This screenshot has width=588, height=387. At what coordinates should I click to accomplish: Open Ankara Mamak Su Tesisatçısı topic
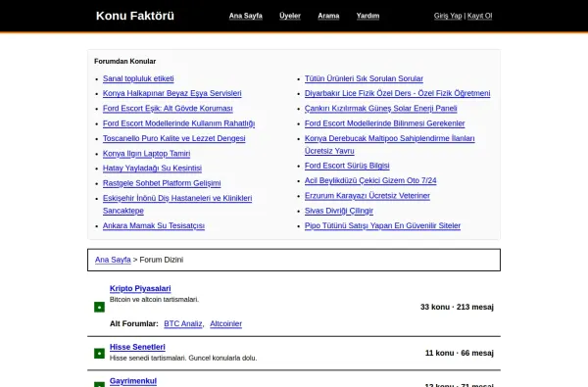154,225
